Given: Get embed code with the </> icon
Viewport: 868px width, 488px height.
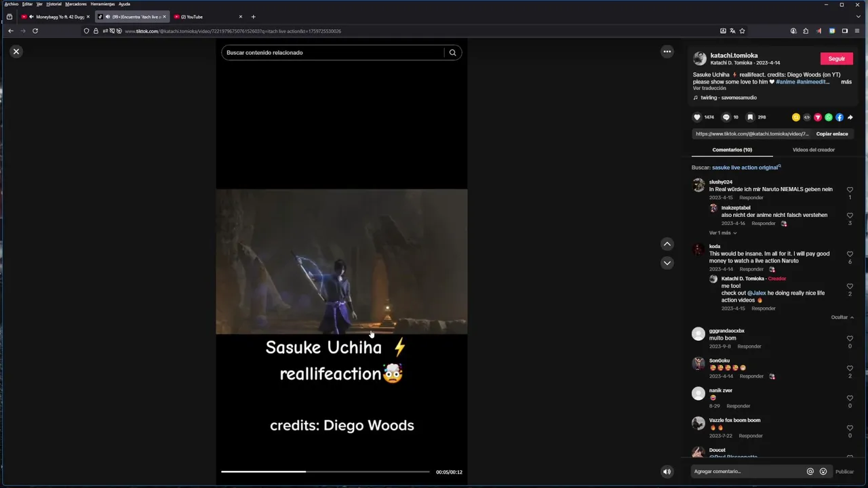Looking at the screenshot, I should [x=807, y=117].
